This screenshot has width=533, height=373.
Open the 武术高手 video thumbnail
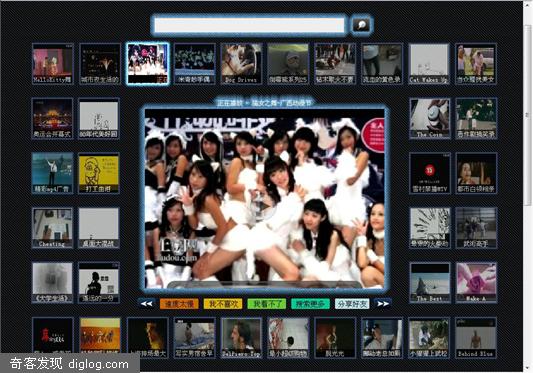click(476, 228)
